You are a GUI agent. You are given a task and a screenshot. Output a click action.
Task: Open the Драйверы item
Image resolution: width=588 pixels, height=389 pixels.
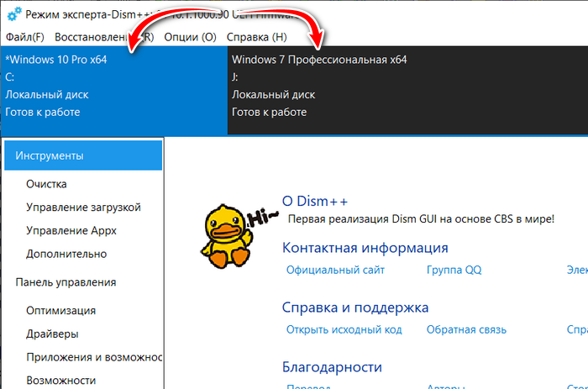[x=52, y=334]
